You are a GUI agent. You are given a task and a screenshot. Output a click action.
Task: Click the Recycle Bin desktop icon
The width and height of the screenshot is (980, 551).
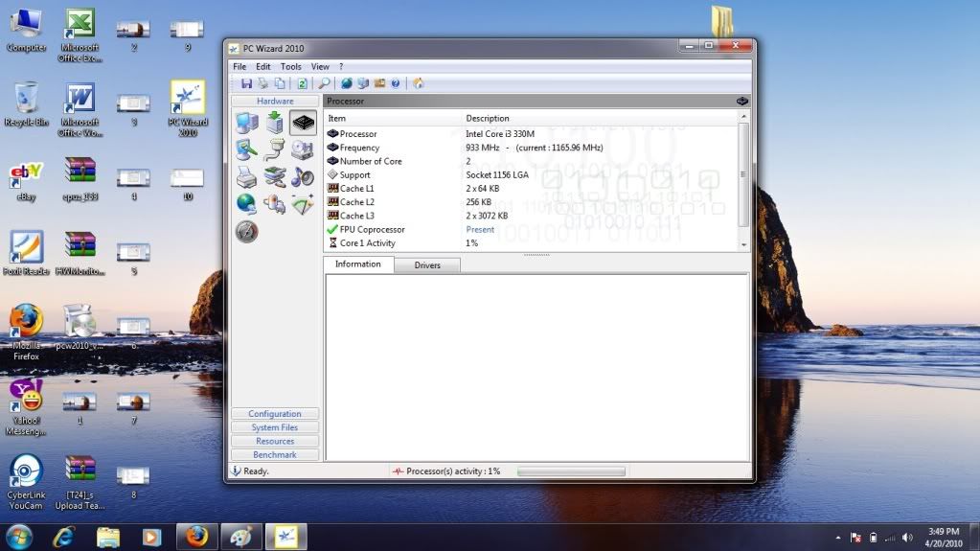pyautogui.click(x=26, y=104)
